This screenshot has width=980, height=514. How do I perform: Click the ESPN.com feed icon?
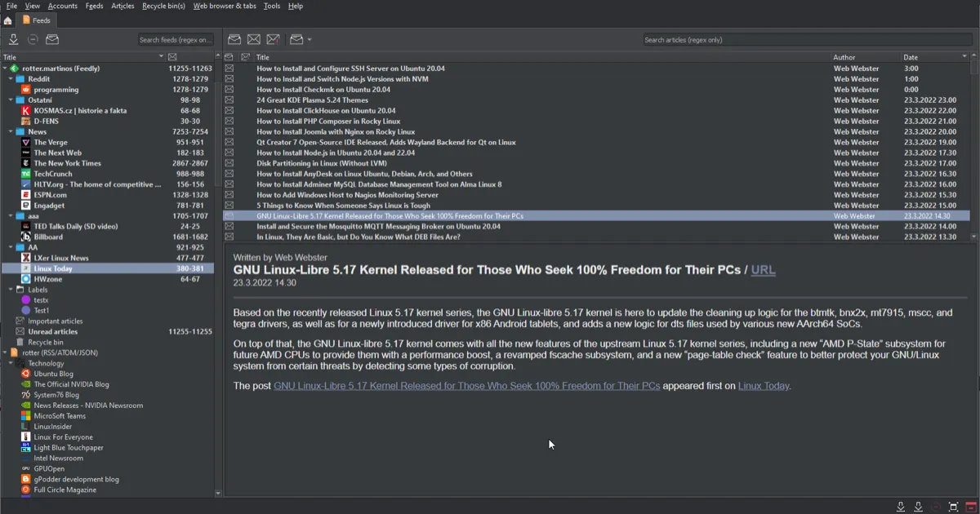point(26,195)
